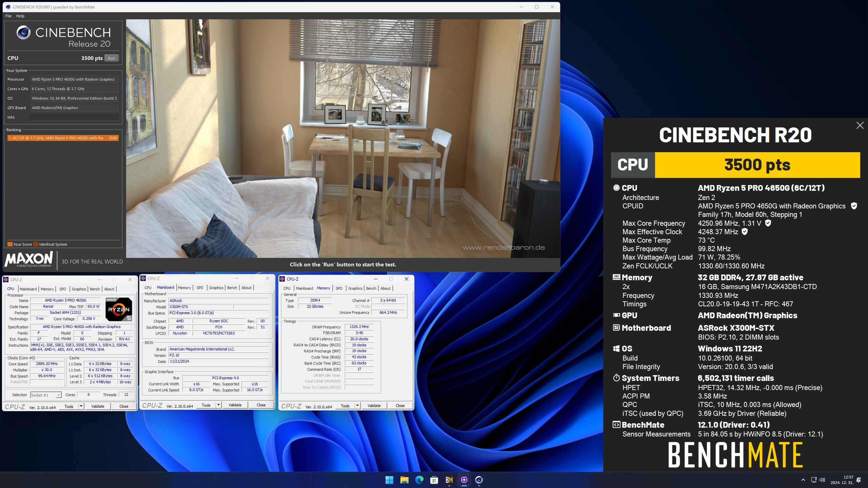Open Mainboard tab in first CPU-Z window
Image resolution: width=868 pixels, height=488 pixels.
[x=28, y=289]
